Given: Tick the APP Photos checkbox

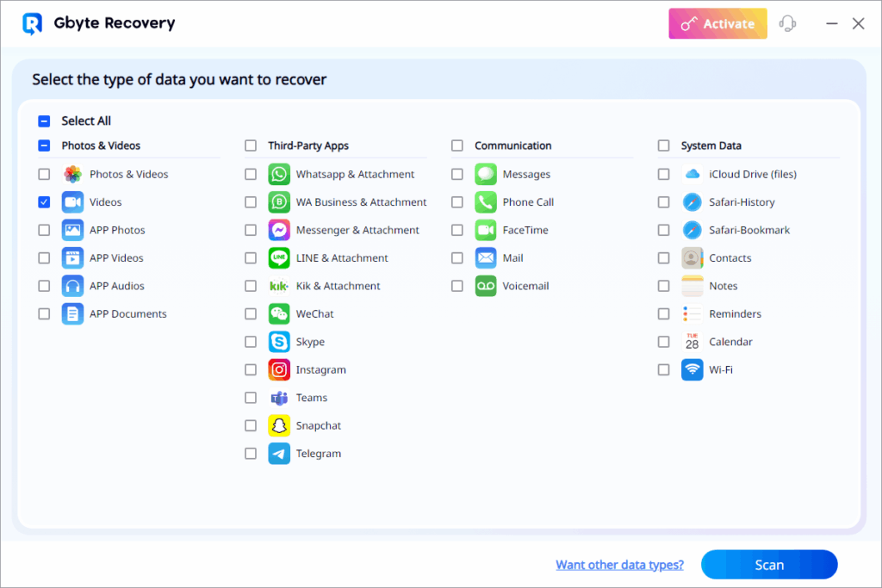Looking at the screenshot, I should click(44, 230).
